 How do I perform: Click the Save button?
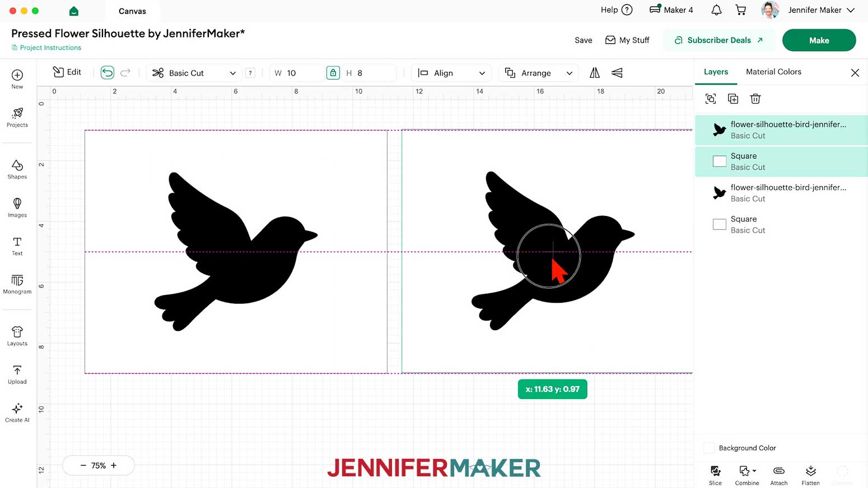(583, 40)
